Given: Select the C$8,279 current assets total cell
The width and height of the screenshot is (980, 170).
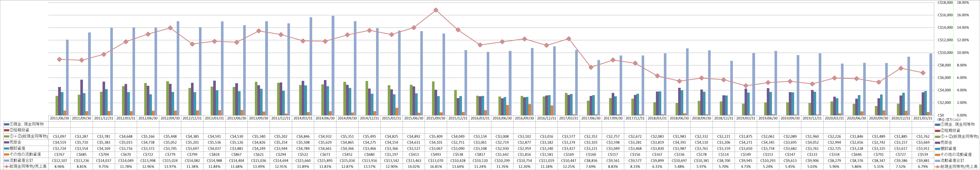Looking at the screenshot, I should (834, 161).
